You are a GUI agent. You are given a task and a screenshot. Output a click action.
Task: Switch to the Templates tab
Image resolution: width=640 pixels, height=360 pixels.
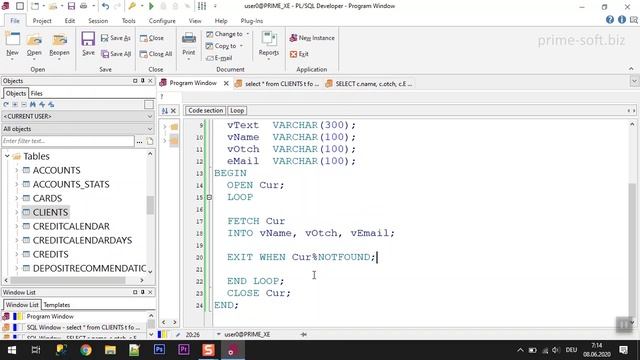[57, 305]
